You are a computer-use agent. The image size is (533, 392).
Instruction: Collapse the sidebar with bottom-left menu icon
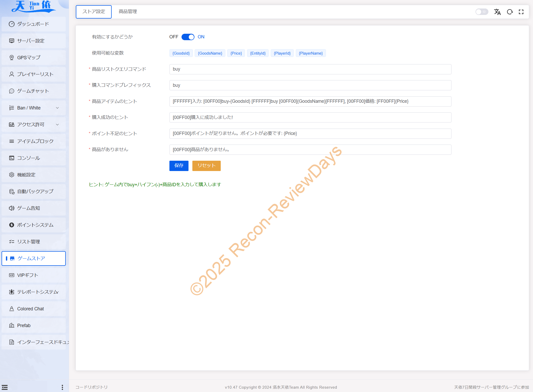(5, 387)
